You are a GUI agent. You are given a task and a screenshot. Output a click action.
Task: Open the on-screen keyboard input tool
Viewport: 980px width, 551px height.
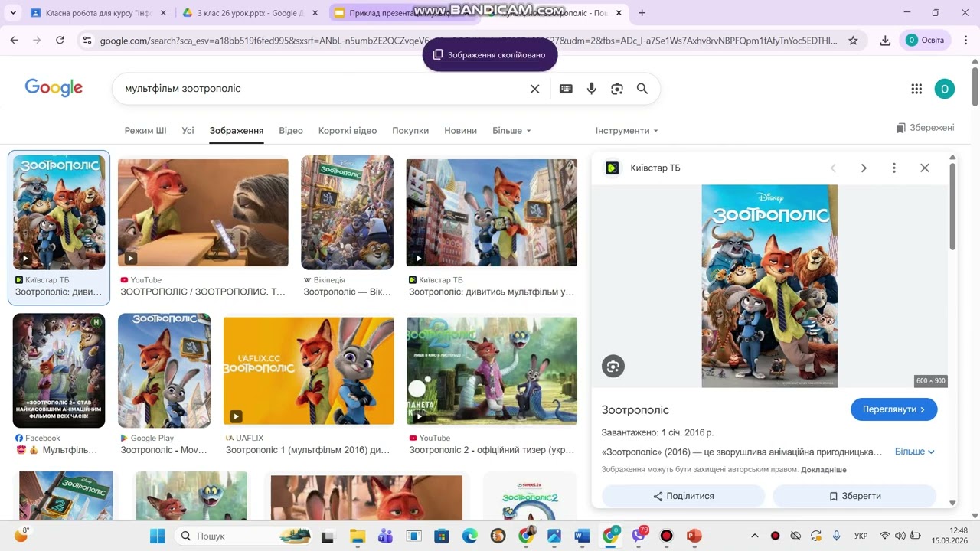pos(566,89)
